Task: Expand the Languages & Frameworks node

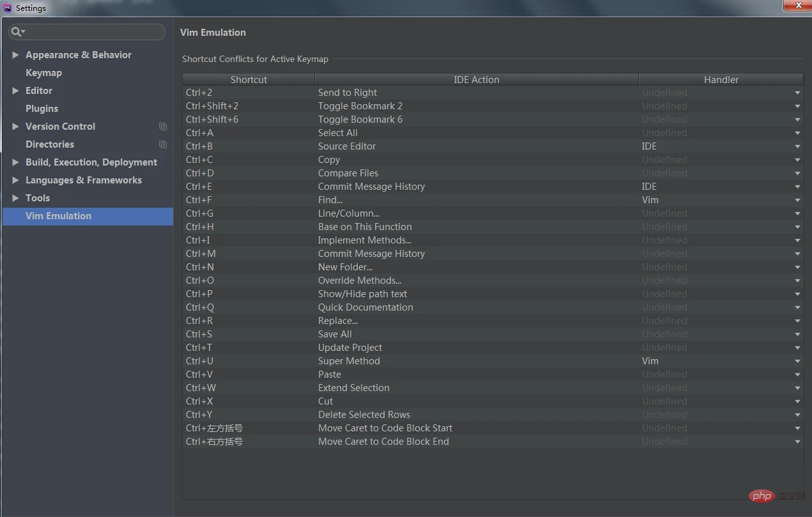Action: [15, 180]
